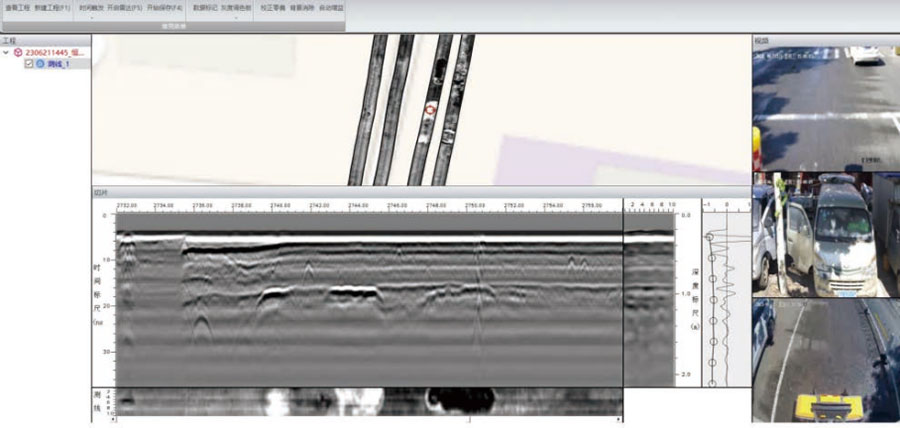Screen dimensions: 900x428
Task: Click the blue survey line icon beside 测线_1
Action: pyautogui.click(x=40, y=63)
